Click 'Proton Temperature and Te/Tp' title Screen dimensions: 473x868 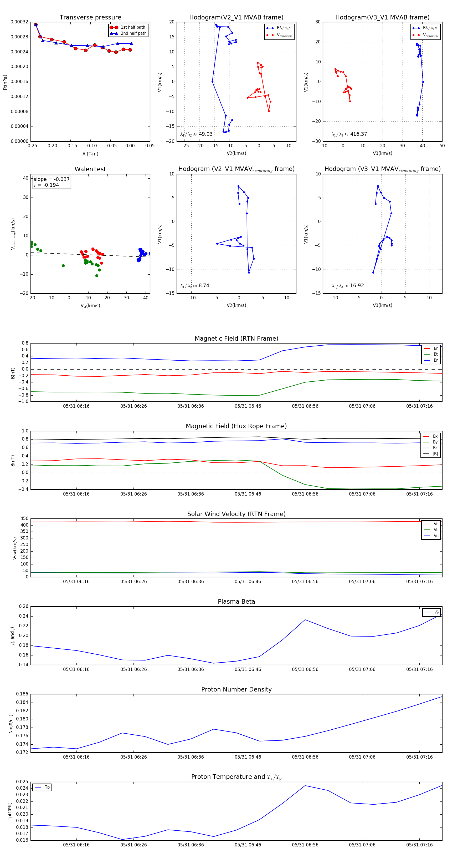click(x=236, y=777)
